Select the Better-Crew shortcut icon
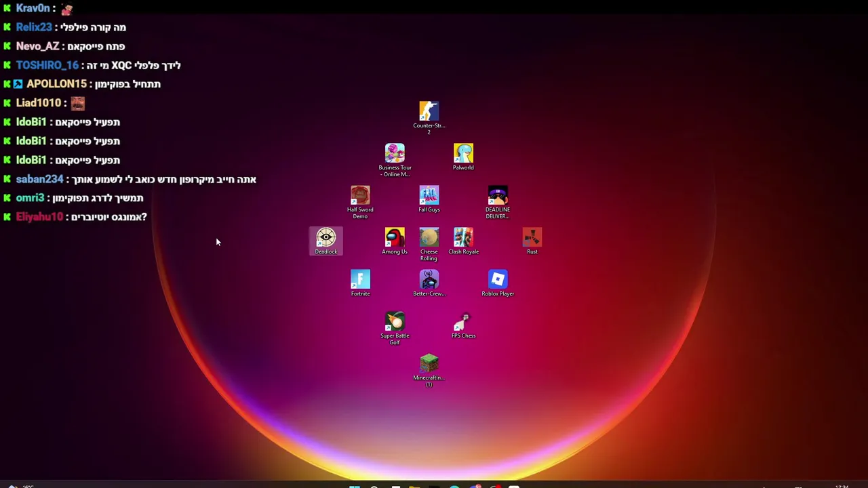Viewport: 868px width, 488px height. point(429,283)
